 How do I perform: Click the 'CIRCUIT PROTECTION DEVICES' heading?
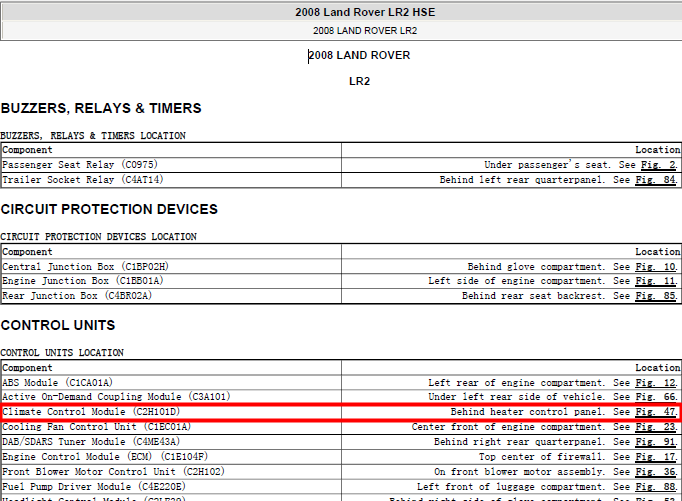coord(109,209)
